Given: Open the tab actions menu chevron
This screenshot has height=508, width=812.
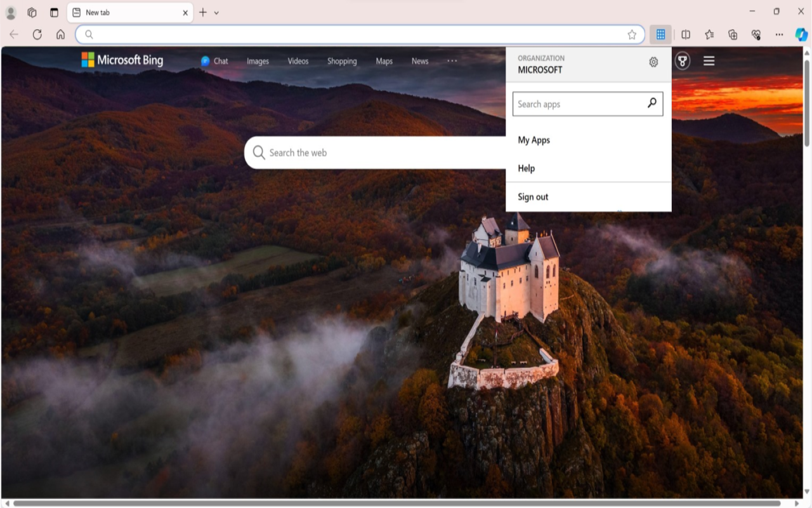Looking at the screenshot, I should click(x=216, y=12).
